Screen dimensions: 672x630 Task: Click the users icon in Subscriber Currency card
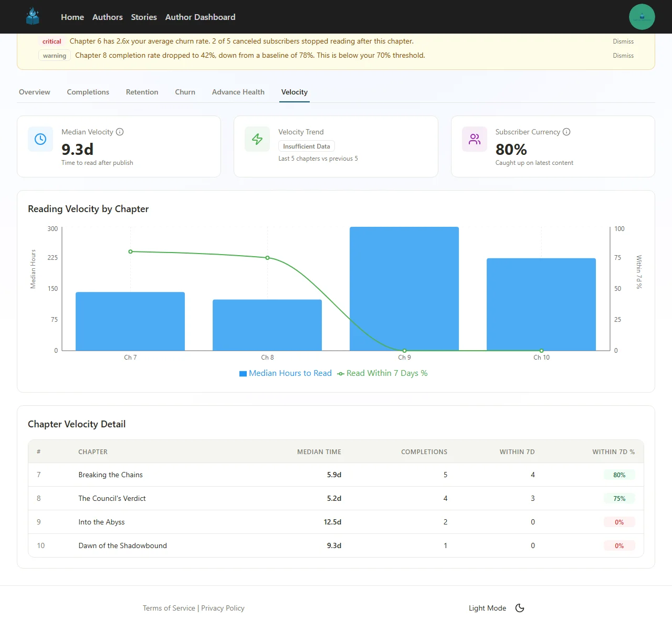(475, 139)
